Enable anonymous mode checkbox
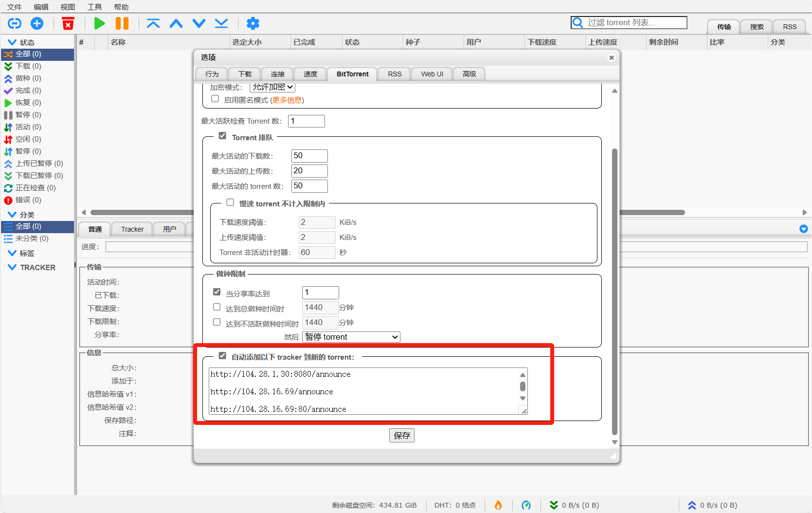 click(215, 99)
